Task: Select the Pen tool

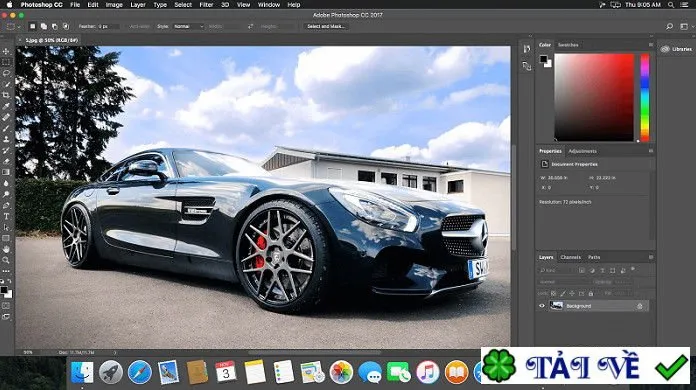Action: [6, 205]
